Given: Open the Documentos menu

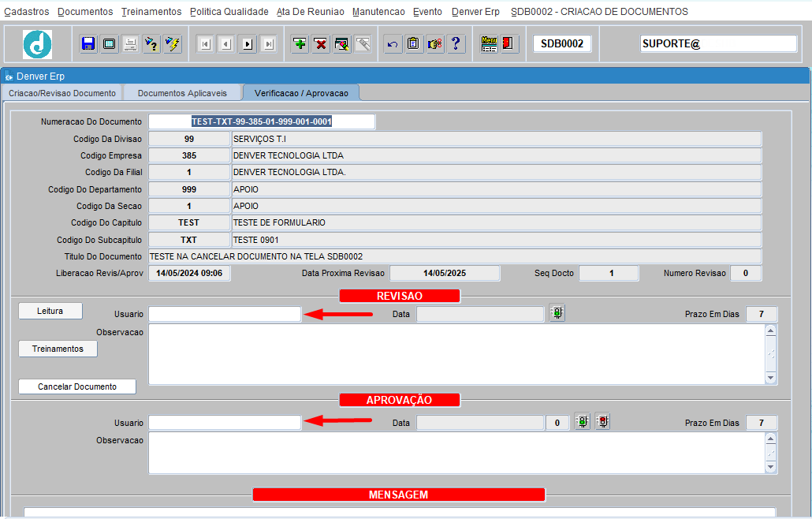Looking at the screenshot, I should click(x=85, y=11).
